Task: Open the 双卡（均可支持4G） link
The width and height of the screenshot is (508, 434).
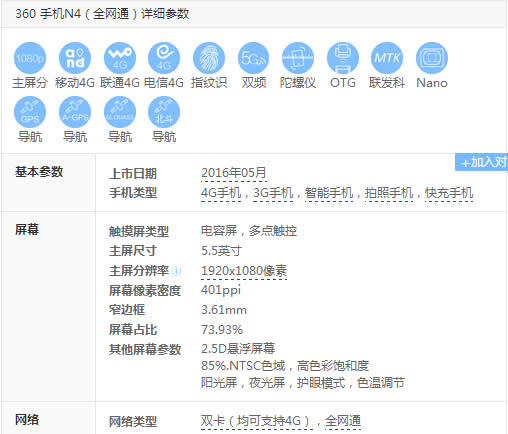Action: [x=257, y=421]
